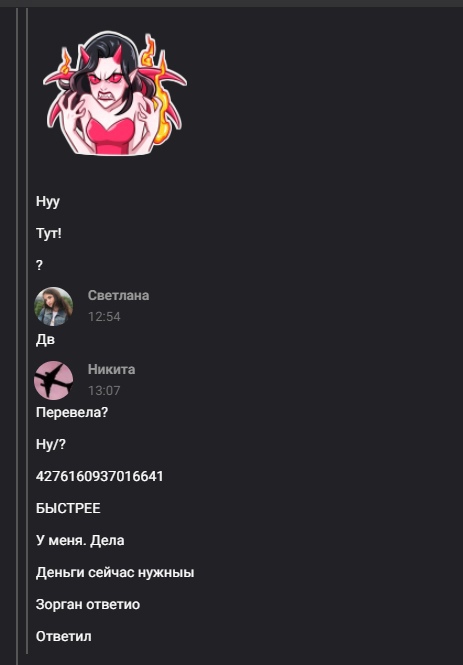Select the card number 4276160937016641
This screenshot has width=463, height=665.
(100, 476)
